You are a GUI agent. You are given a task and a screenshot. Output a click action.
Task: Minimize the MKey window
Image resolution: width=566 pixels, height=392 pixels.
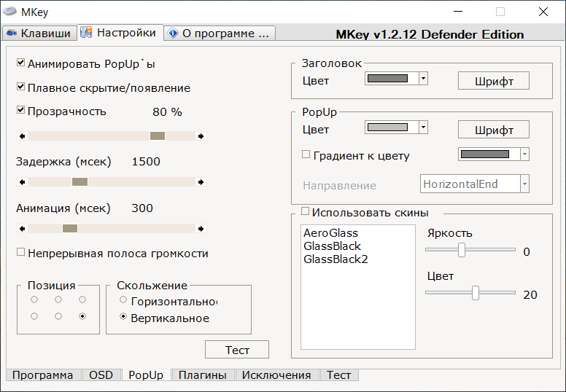coord(458,12)
